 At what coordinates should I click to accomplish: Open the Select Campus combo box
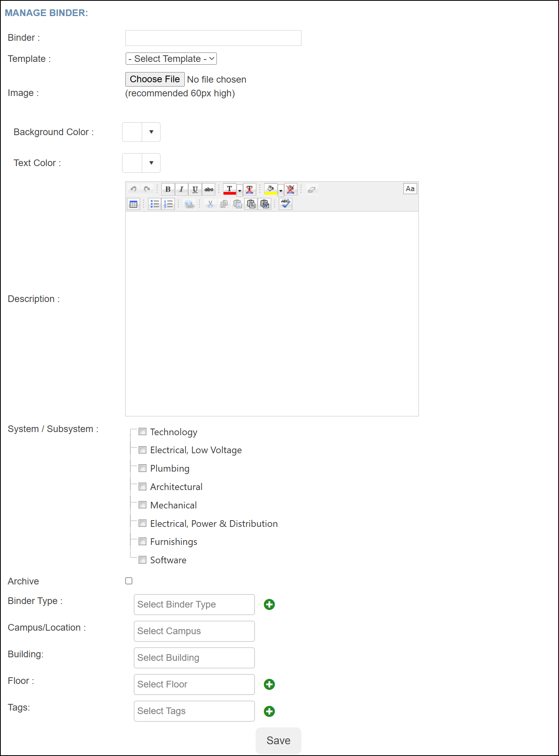pos(194,631)
